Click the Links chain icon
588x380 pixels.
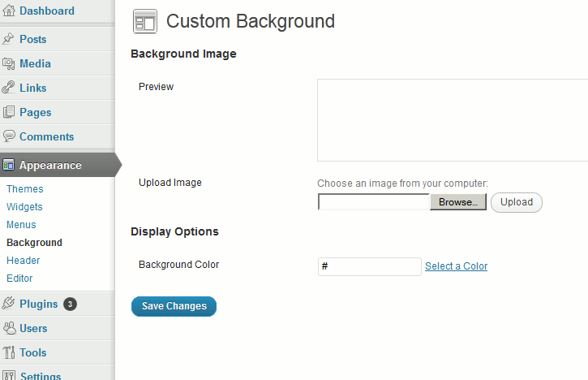(9, 88)
